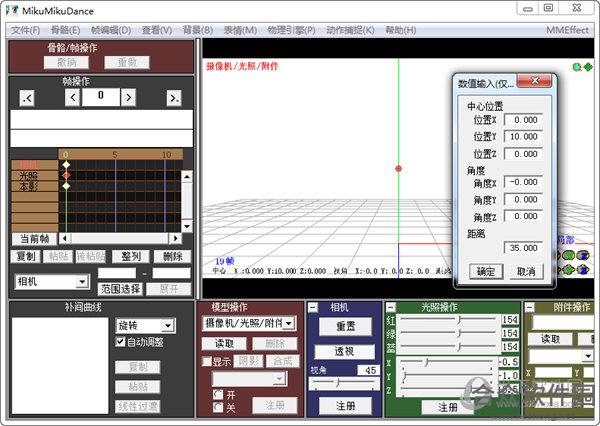Select the red light keyframe diamond at frame 0
The image size is (600, 426).
coord(67,175)
